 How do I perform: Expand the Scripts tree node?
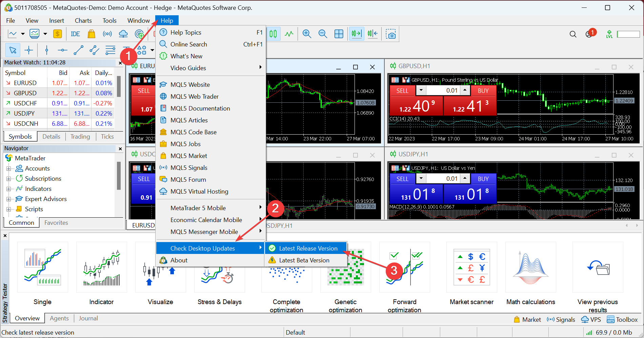coord(8,209)
